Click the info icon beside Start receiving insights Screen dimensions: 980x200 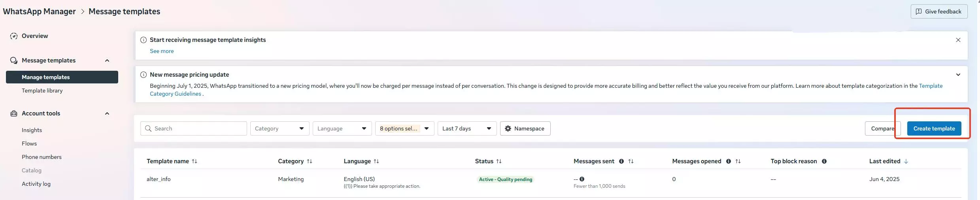pyautogui.click(x=144, y=40)
